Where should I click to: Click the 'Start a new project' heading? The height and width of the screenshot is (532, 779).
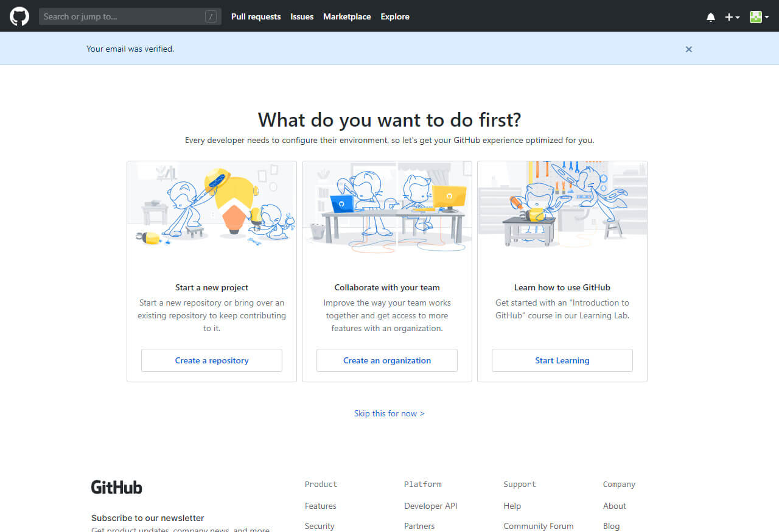coord(212,287)
